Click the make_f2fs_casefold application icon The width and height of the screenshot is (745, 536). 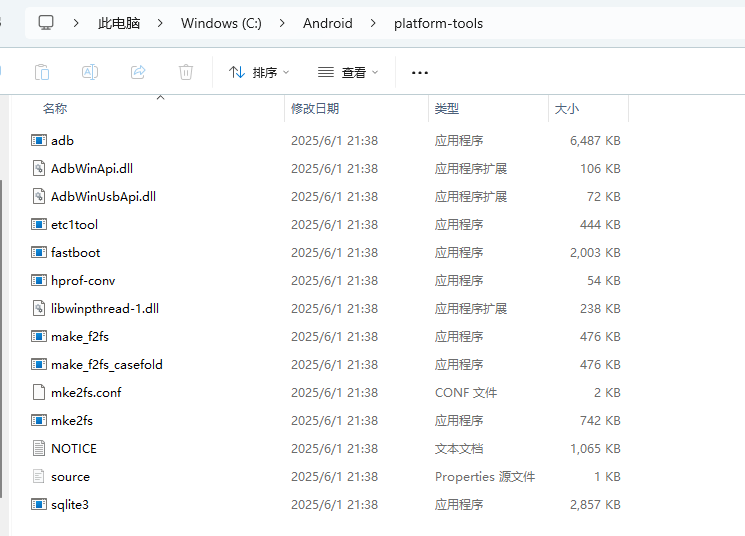pos(39,364)
